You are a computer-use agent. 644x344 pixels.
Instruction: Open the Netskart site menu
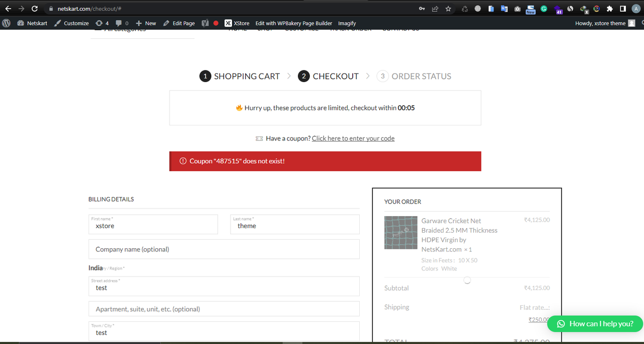32,23
